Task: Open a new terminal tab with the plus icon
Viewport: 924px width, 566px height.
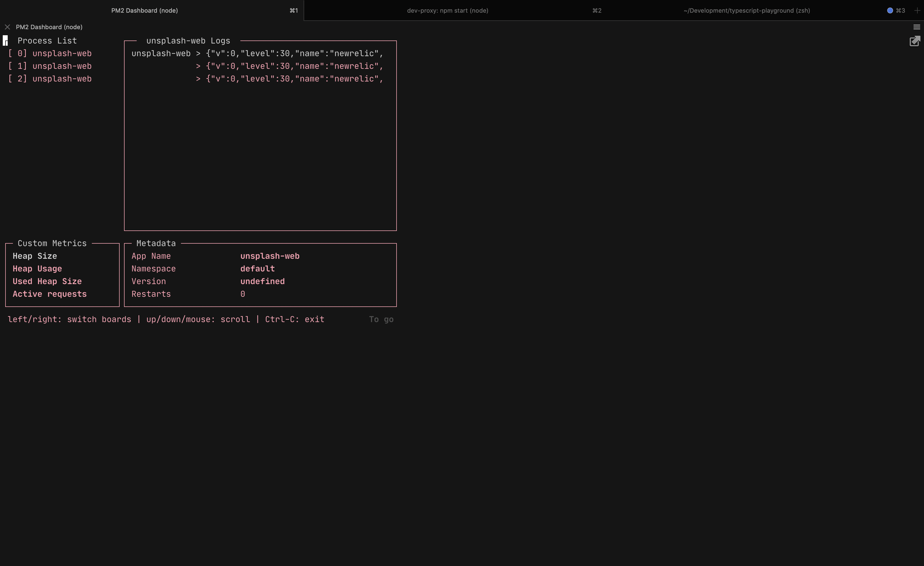Action: pyautogui.click(x=918, y=10)
